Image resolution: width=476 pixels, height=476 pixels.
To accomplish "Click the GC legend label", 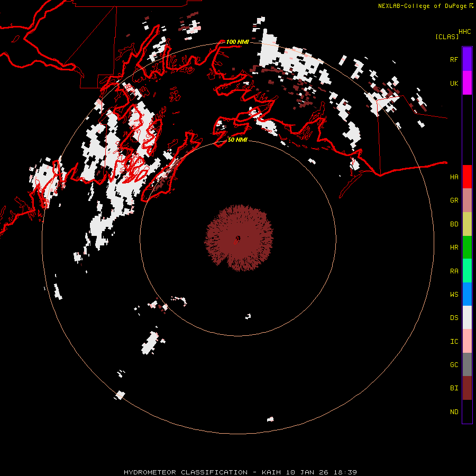I will click(x=454, y=365).
